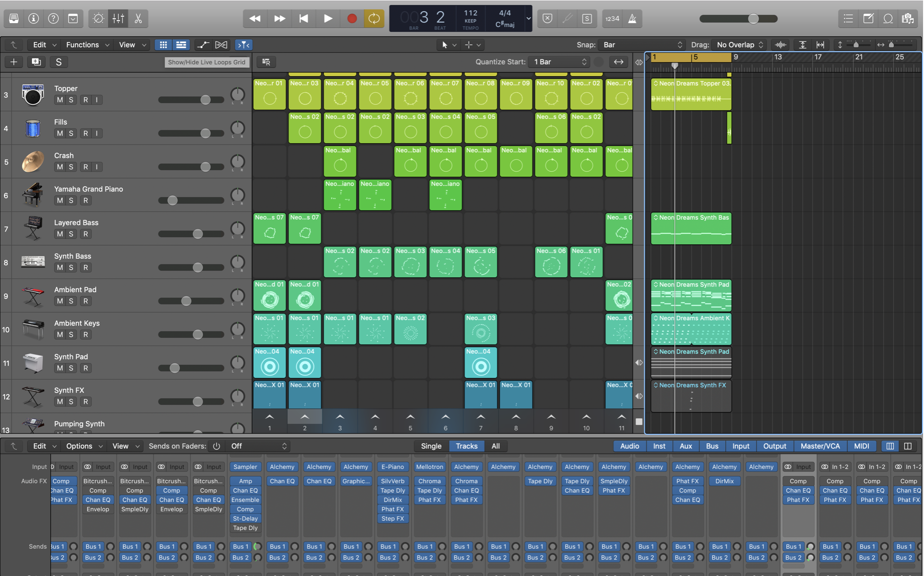Mute the Layered Bass track
The height and width of the screenshot is (576, 924).
point(58,233)
